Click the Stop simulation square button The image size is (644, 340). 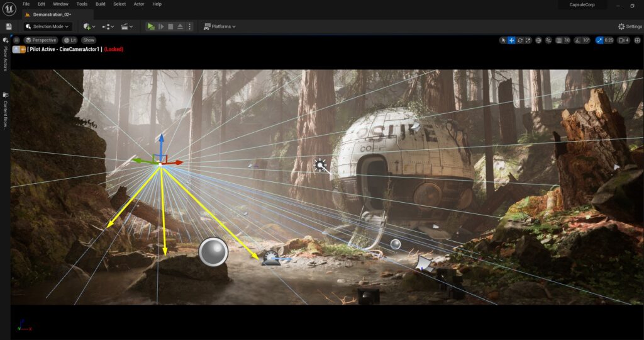[170, 26]
